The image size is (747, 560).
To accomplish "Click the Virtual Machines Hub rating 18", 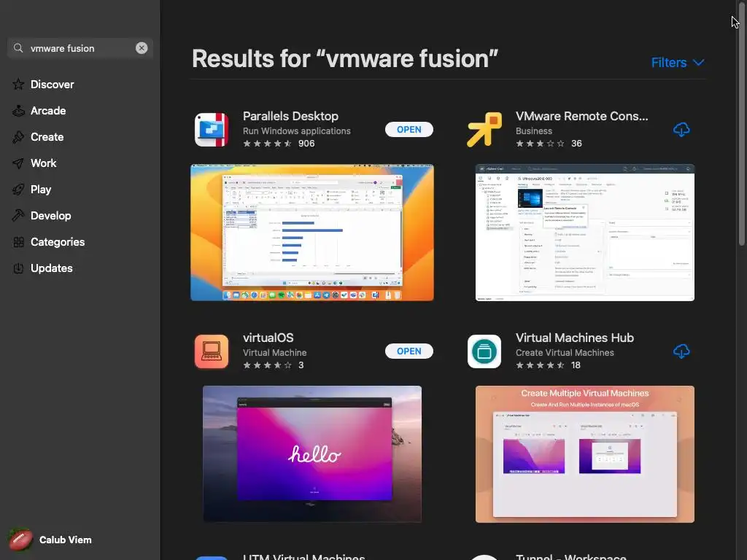I will pos(548,365).
